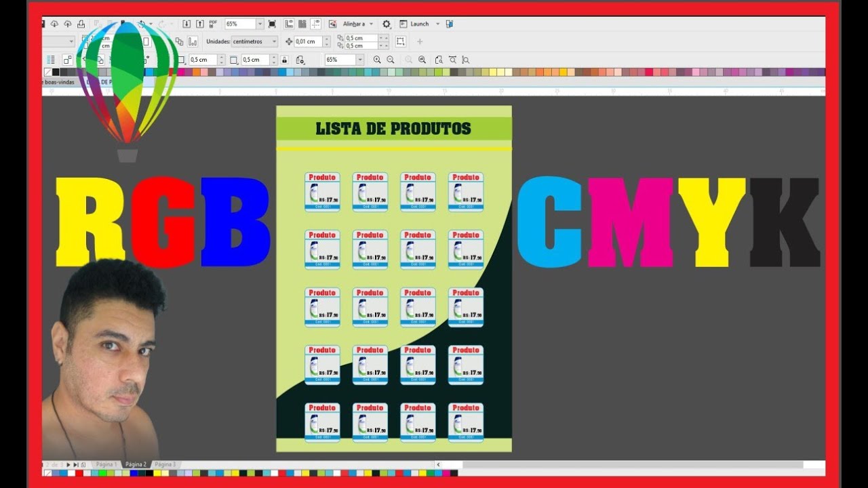Click the nudge distance 0,01 cm field
Image resolution: width=868 pixels, height=488 pixels.
click(x=309, y=41)
